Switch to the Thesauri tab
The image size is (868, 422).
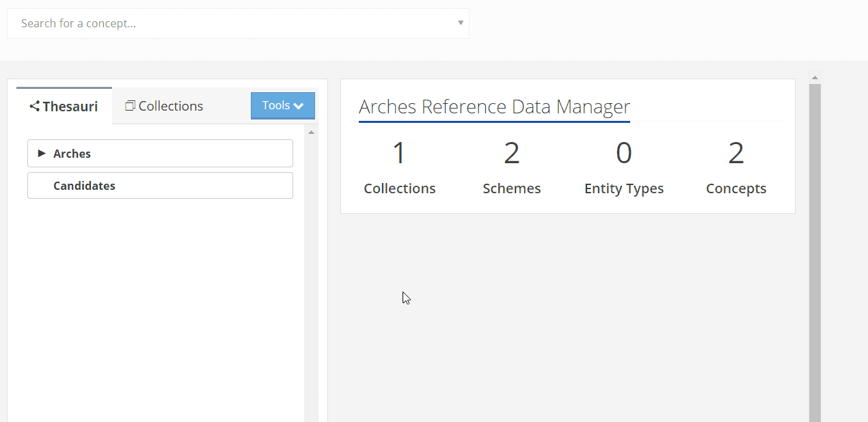(64, 107)
